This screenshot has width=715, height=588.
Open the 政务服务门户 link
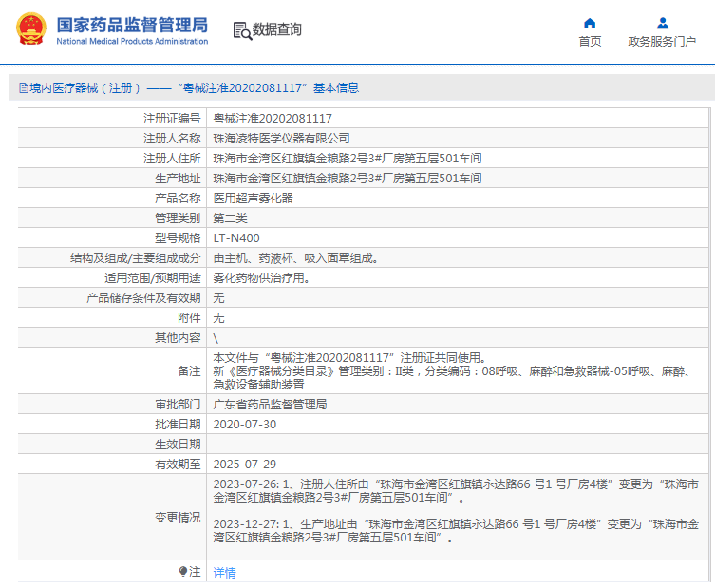662,42
